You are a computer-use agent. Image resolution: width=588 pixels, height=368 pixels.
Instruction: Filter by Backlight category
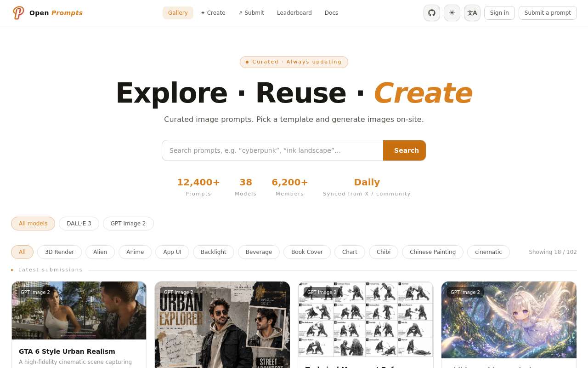point(214,252)
